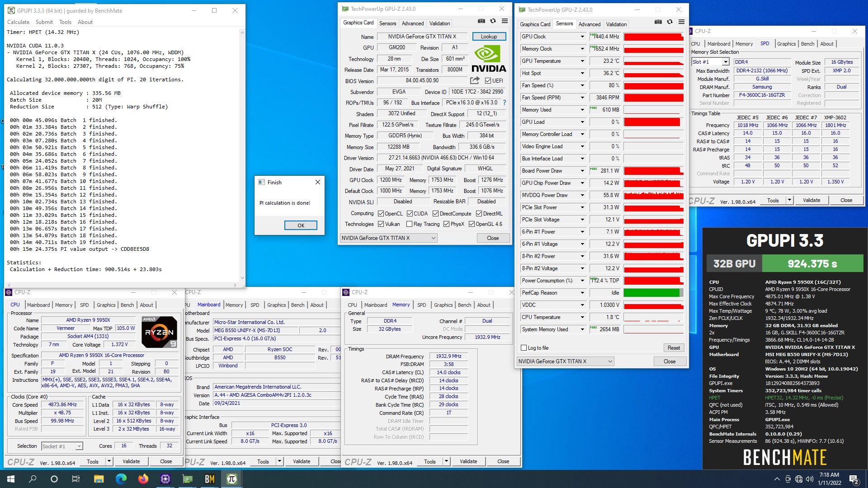Image resolution: width=868 pixels, height=488 pixels.
Task: Expand the GPU Temperature sensor dropdown
Action: point(582,61)
